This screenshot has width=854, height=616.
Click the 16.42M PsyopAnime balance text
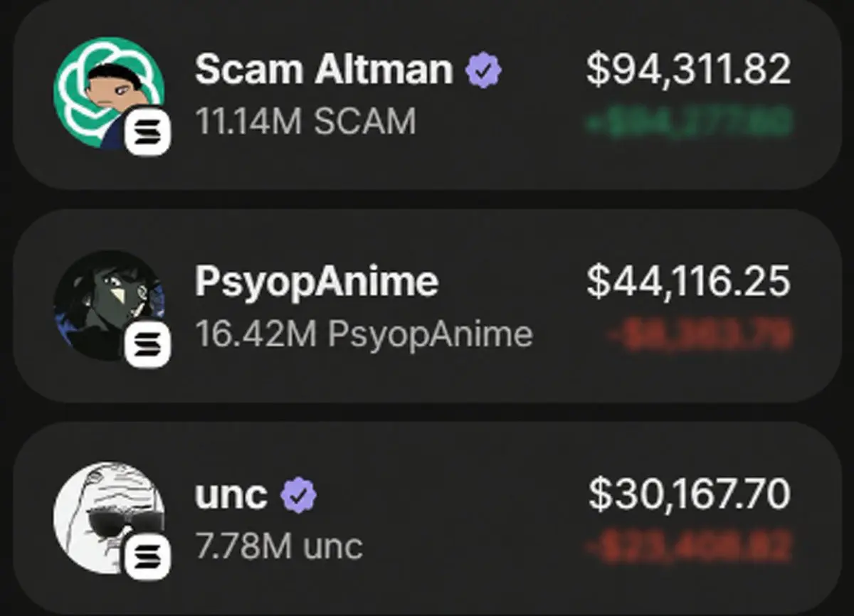(x=364, y=334)
